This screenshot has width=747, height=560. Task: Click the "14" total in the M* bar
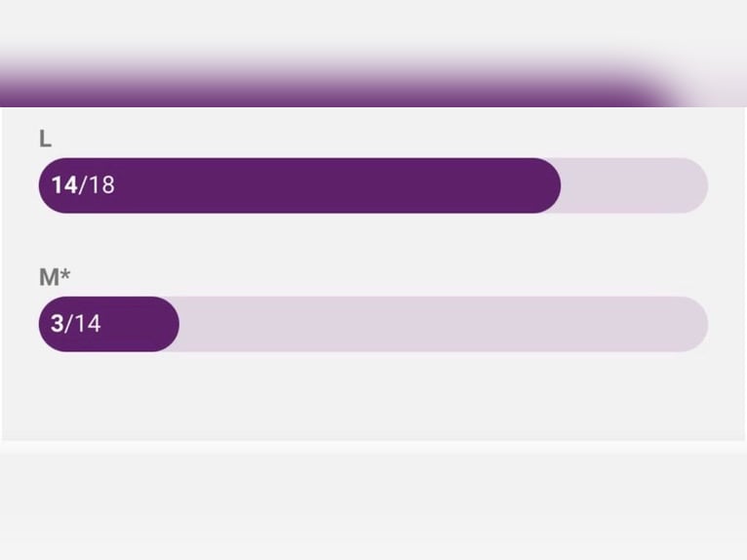[x=87, y=323]
